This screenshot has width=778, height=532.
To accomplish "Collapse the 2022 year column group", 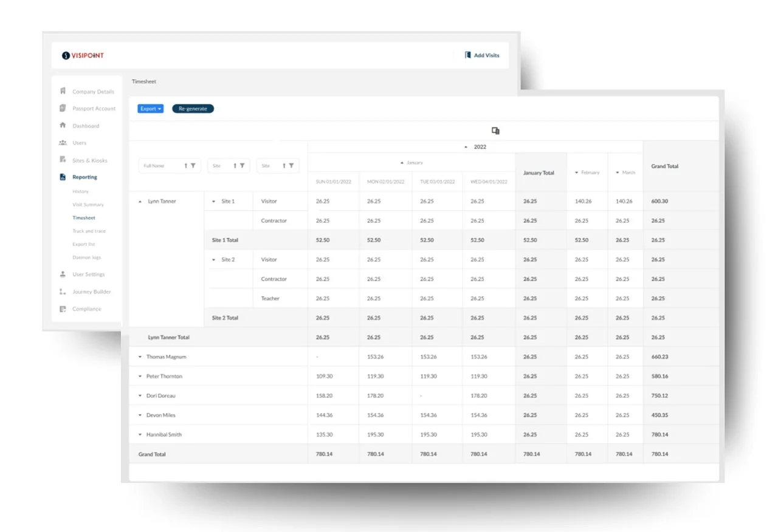I will [x=466, y=147].
